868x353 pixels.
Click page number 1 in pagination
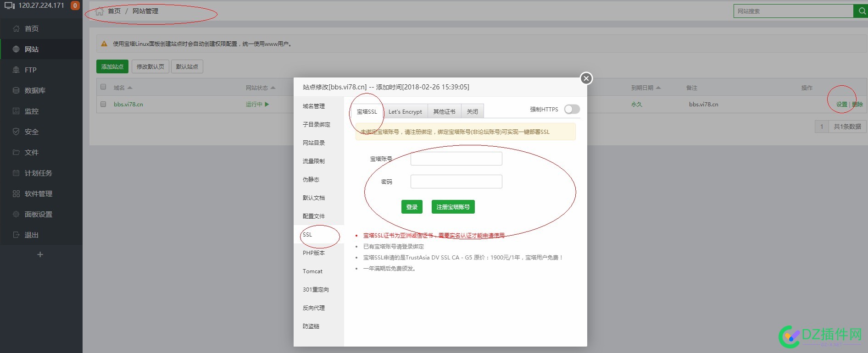click(822, 127)
